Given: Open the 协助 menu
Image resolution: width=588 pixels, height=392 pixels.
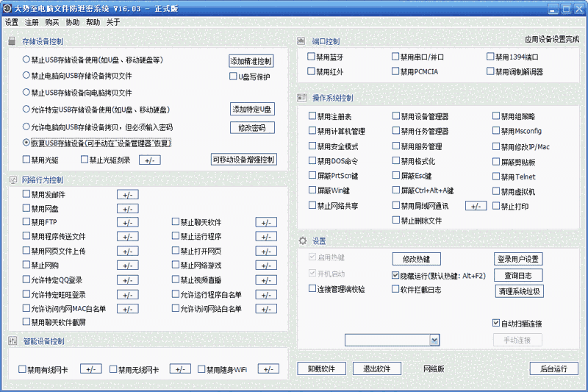Looking at the screenshot, I should (73, 22).
